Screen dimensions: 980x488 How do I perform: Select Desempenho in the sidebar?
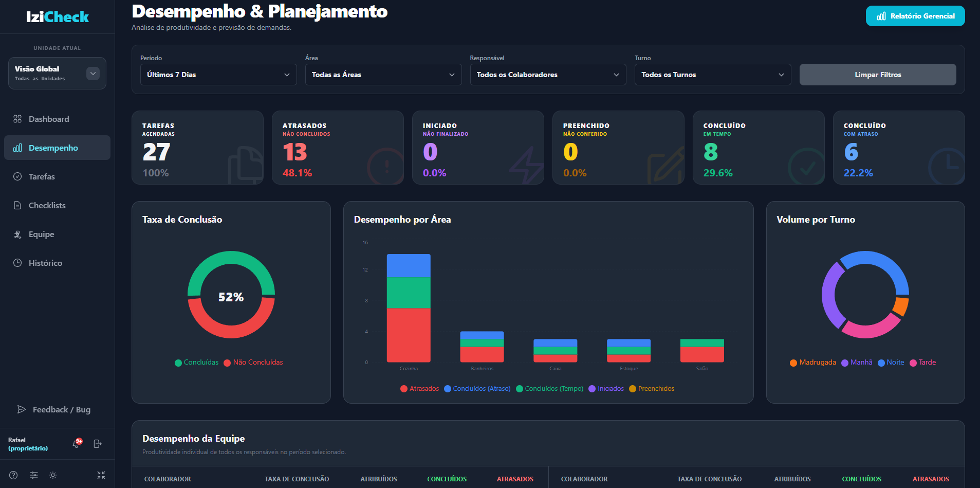[57, 148]
